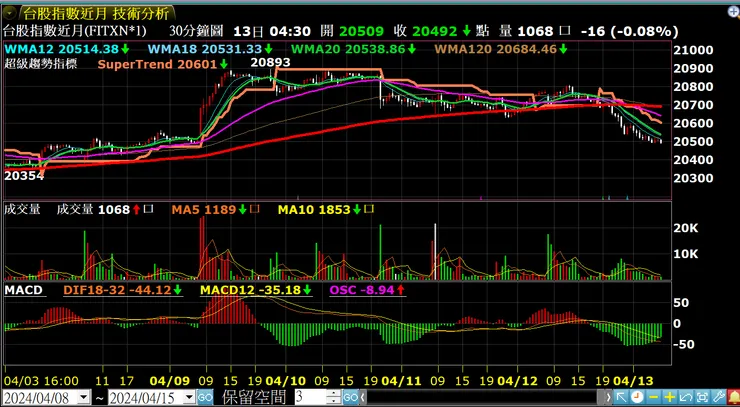Click the undo curved arrow icon
740x407 pixels.
point(686,397)
